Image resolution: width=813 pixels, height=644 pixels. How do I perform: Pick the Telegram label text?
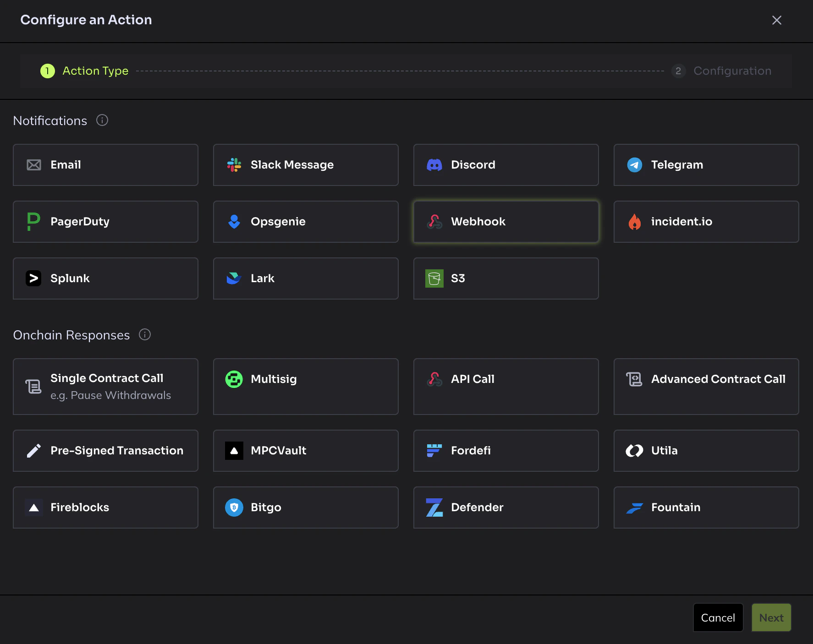tap(677, 165)
